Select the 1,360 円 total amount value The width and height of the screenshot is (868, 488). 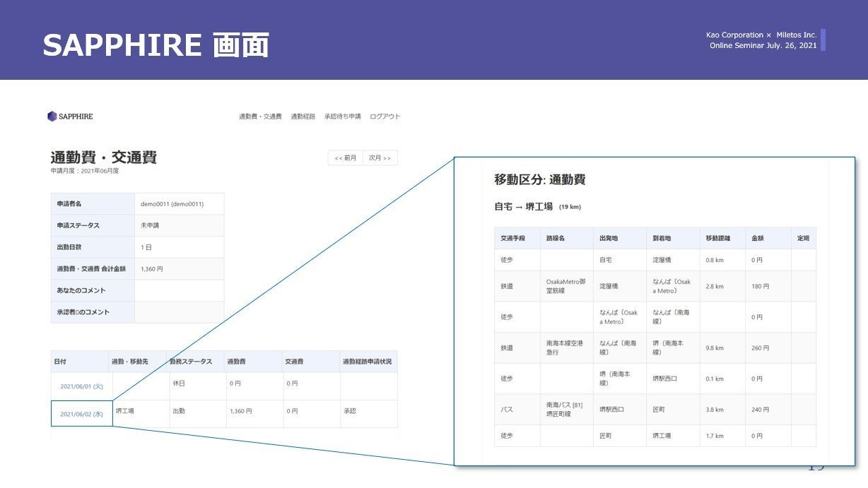pos(152,269)
